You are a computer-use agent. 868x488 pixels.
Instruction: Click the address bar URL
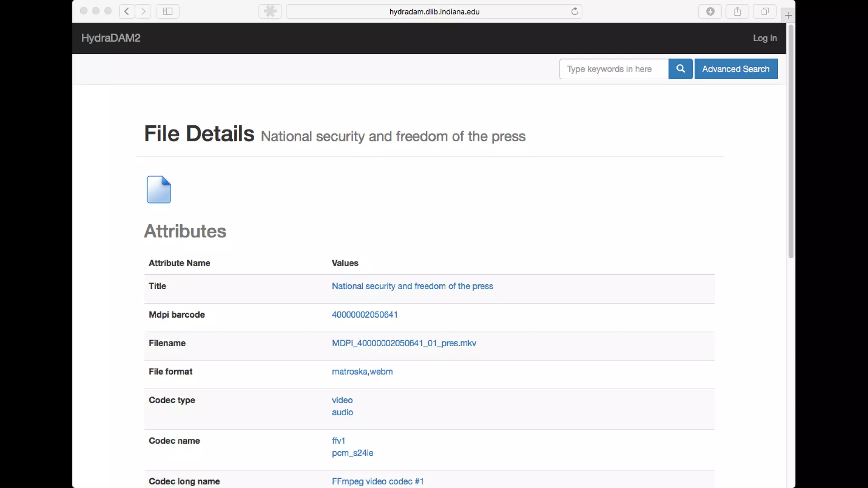tap(434, 11)
